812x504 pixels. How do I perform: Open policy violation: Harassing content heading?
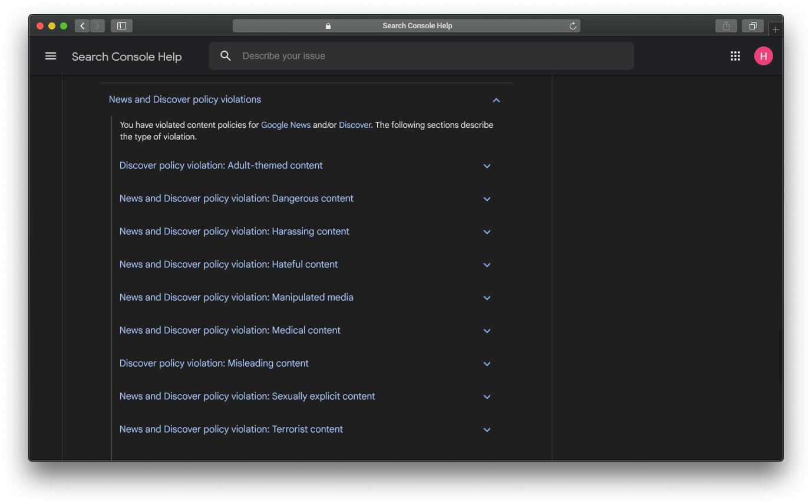(235, 231)
